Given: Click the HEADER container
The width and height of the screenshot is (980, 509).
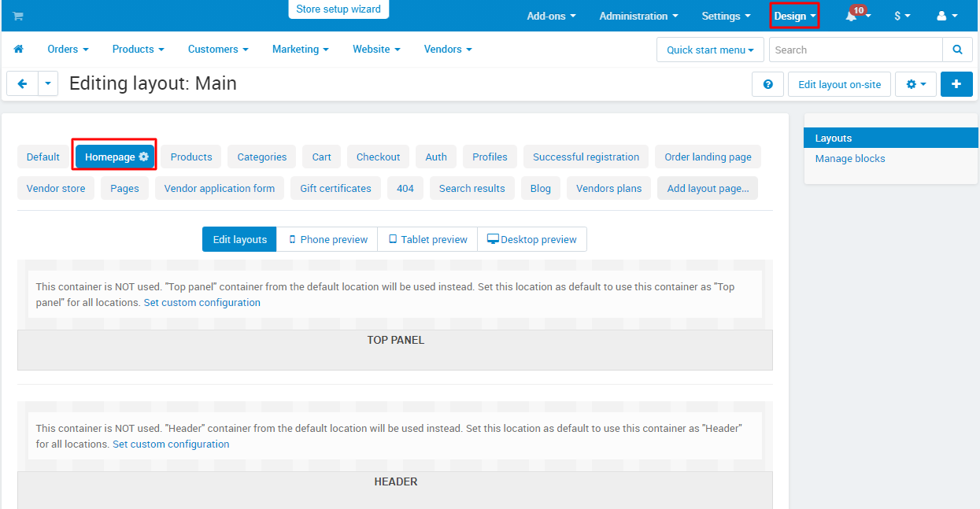Looking at the screenshot, I should 395,489.
